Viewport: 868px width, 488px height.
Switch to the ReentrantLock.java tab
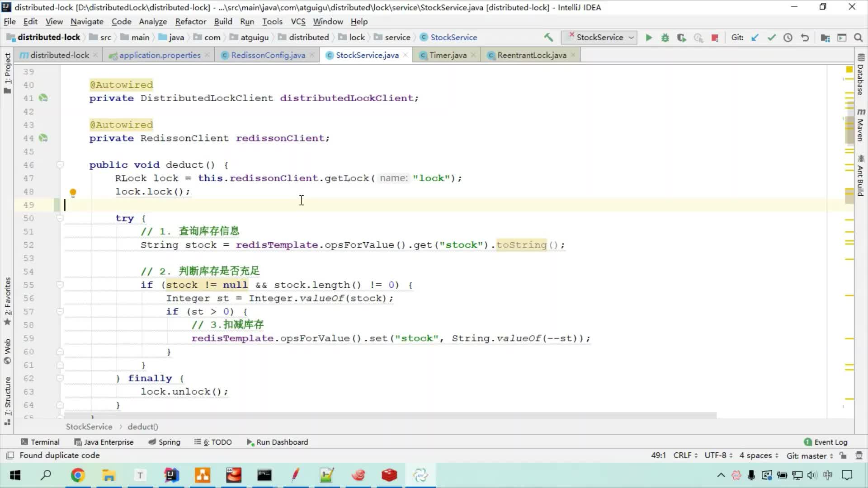532,55
